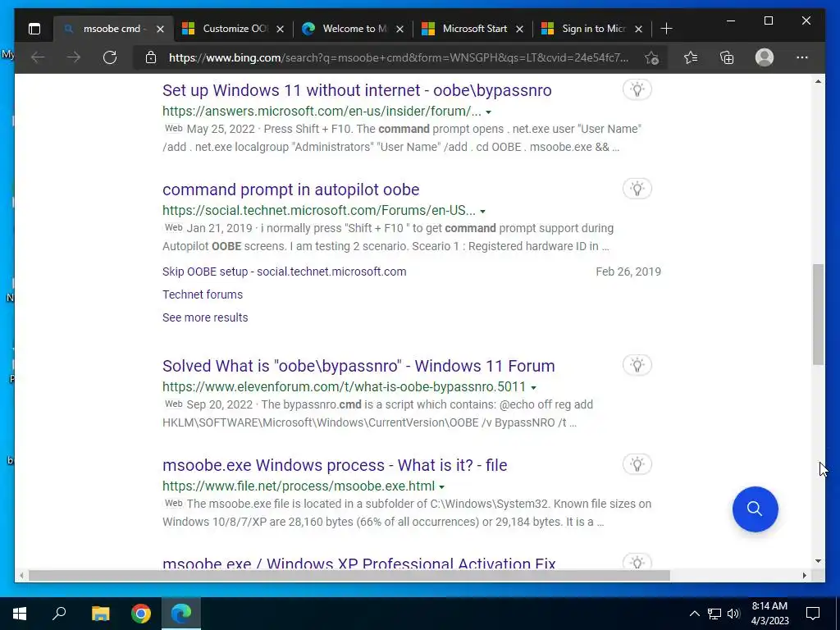Close the Microsoft Start tab
The height and width of the screenshot is (630, 840).
coord(519,29)
